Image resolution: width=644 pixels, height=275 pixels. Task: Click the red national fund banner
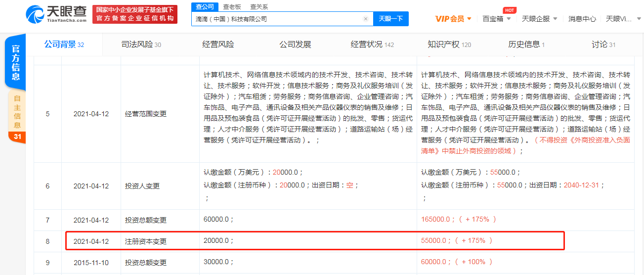point(135,14)
